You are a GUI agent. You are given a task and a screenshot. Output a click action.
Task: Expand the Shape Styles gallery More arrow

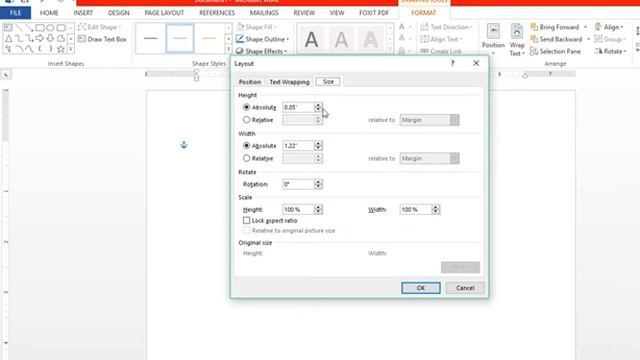228,49
